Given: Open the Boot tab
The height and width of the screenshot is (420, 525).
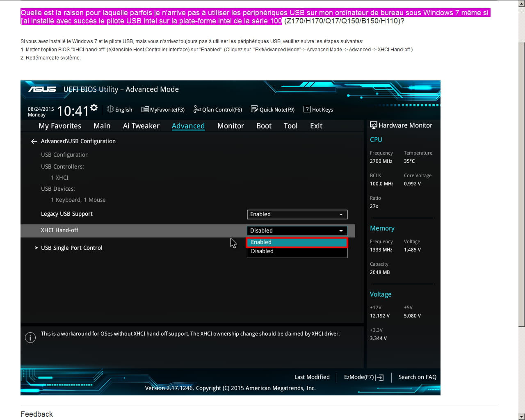Looking at the screenshot, I should point(264,126).
